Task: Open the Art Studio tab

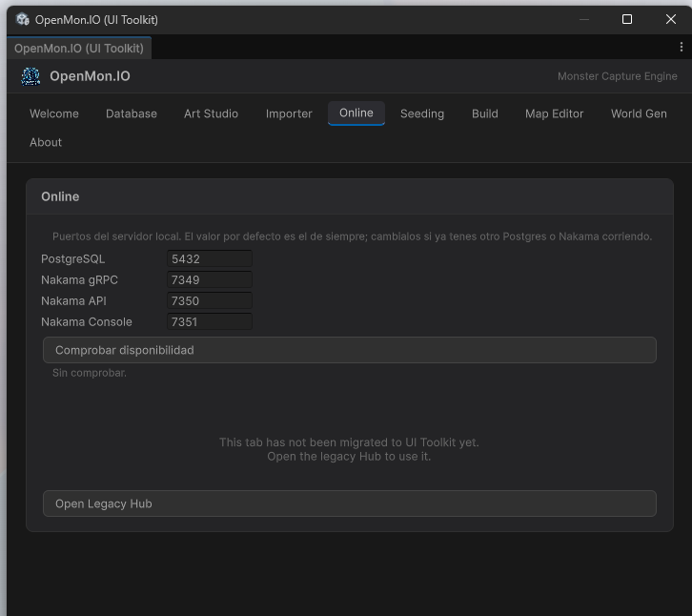Action: (211, 113)
